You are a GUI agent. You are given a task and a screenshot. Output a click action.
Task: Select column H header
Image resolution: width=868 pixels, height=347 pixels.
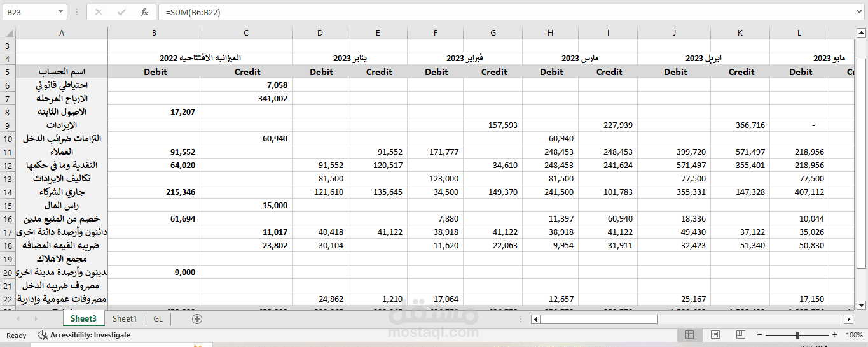point(550,32)
